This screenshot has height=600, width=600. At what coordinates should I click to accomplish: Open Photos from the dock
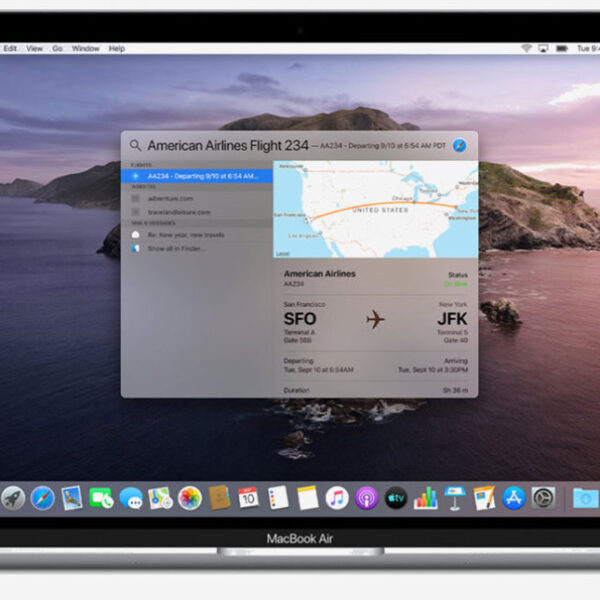point(190,498)
